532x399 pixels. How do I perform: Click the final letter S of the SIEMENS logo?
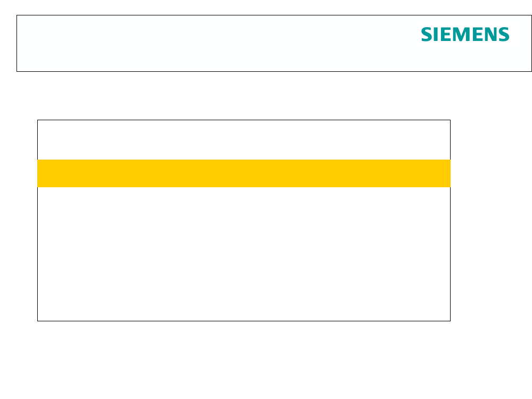504,35
